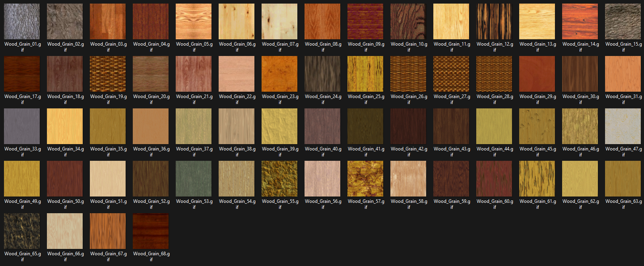Open the Wood_Grain_05.gif light swirl texture
This screenshot has width=644, height=266.
(x=194, y=21)
